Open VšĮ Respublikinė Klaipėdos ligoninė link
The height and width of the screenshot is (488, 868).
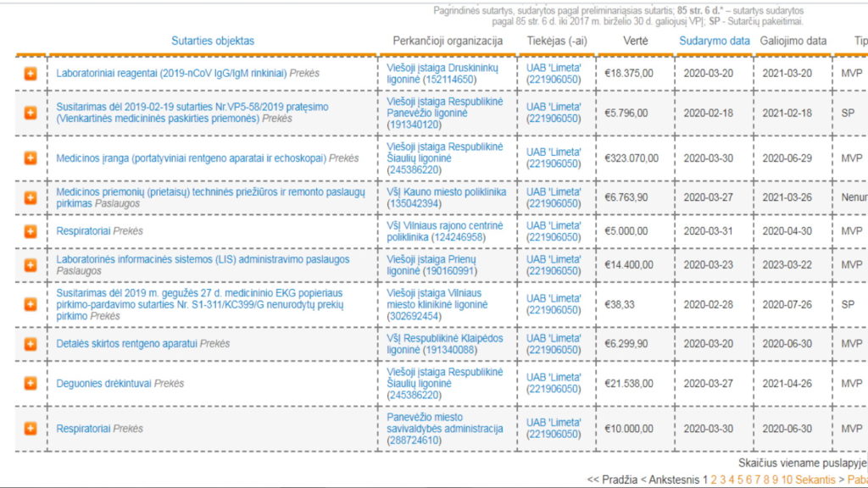[x=444, y=339]
